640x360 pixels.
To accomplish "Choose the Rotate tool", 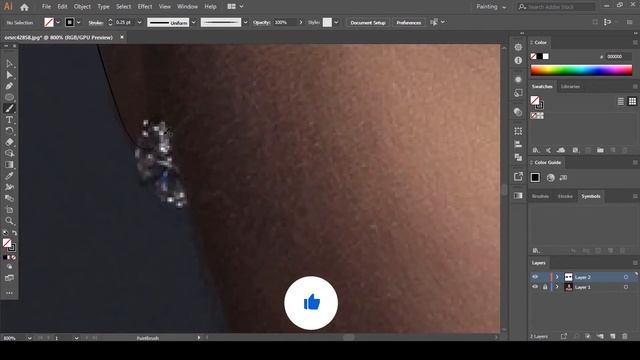I will coord(9,131).
